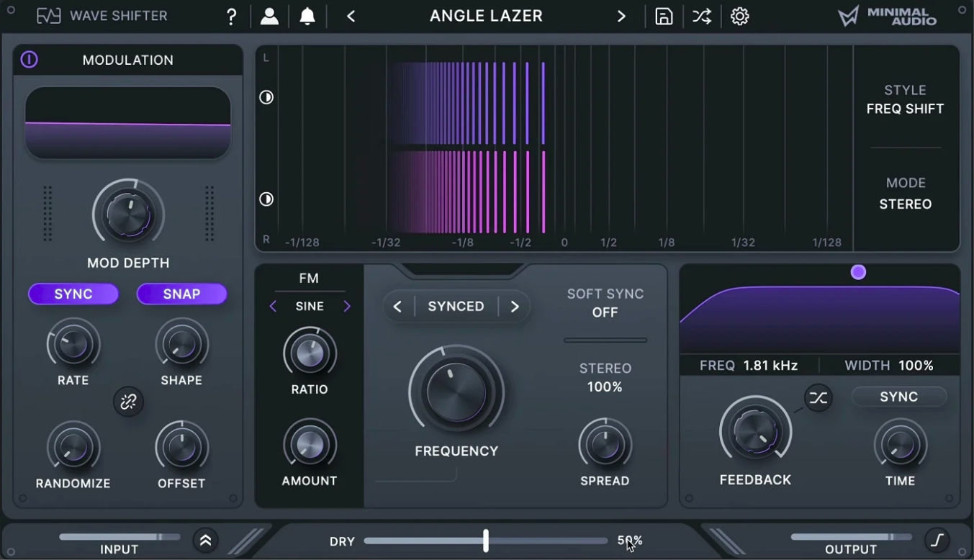The image size is (974, 560).
Task: Select next frequency mode arrow
Action: coord(515,307)
